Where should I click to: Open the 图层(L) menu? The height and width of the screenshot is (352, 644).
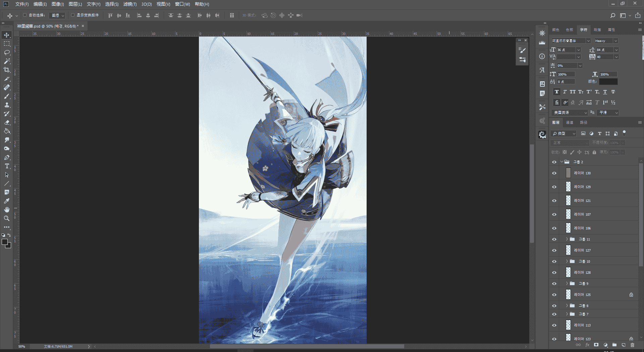point(75,4)
